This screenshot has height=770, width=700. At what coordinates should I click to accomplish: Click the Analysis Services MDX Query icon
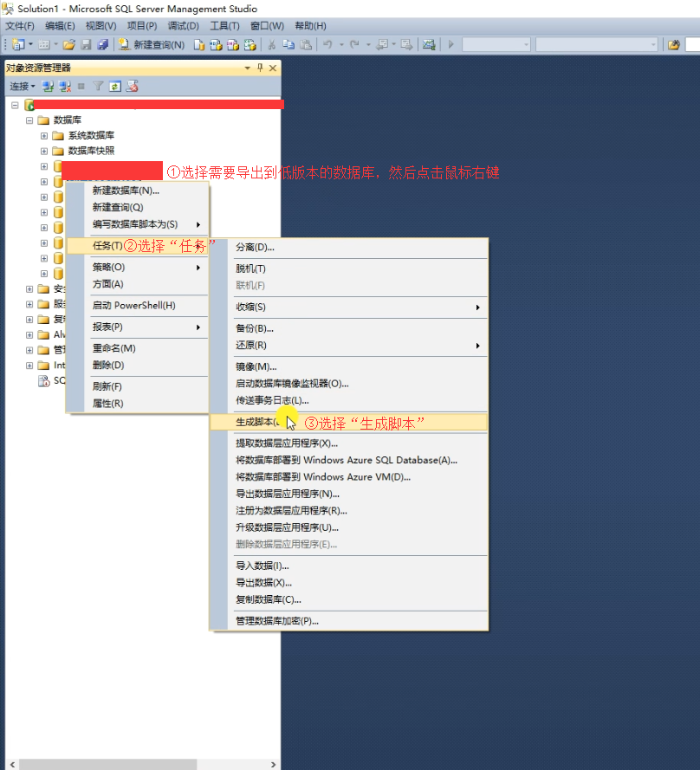[216, 45]
